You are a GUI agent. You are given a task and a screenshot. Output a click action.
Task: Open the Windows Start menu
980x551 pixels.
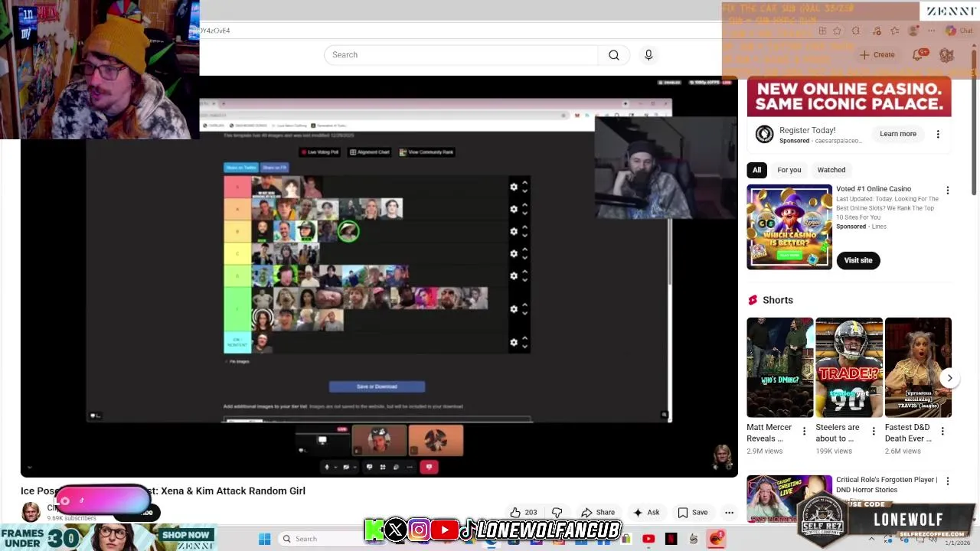coord(264,539)
